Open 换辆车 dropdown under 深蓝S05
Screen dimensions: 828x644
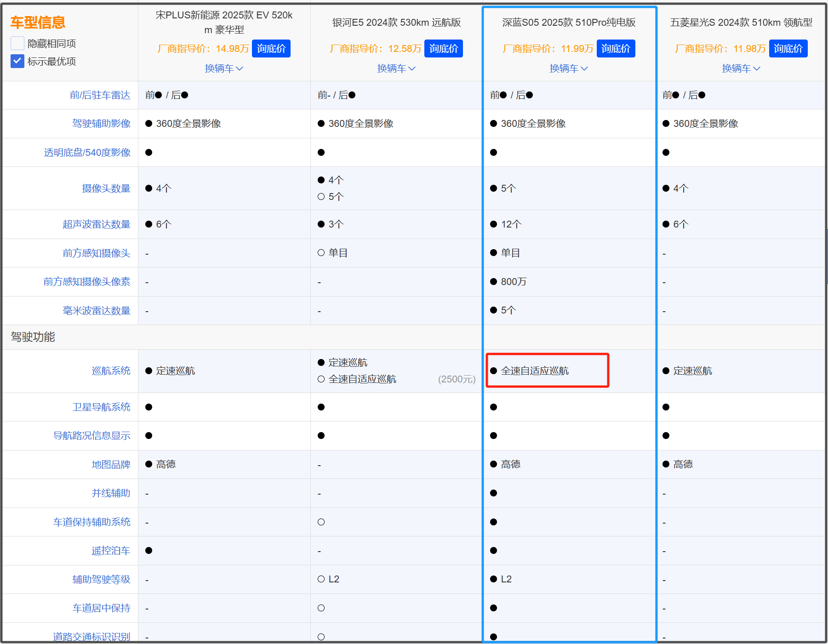(569, 68)
